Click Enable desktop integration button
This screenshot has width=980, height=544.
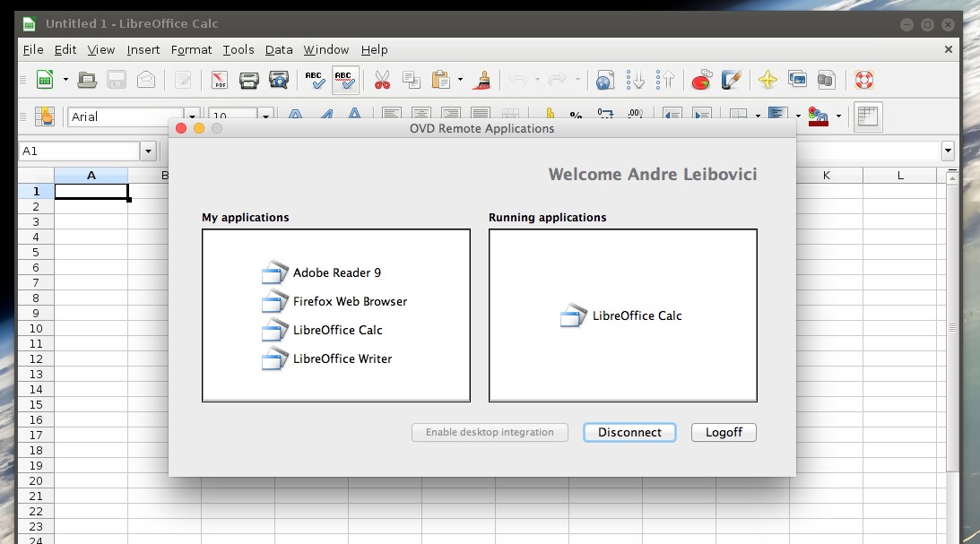click(490, 432)
